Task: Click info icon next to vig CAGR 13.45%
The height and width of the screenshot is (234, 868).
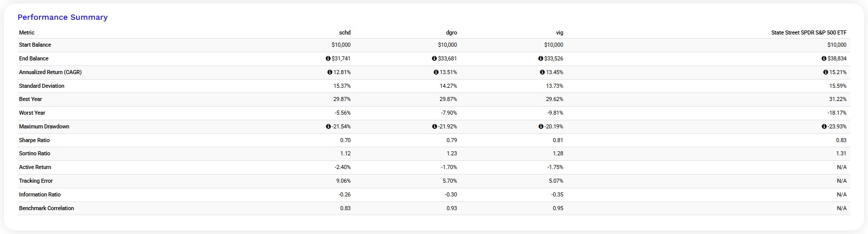Action: [x=542, y=72]
